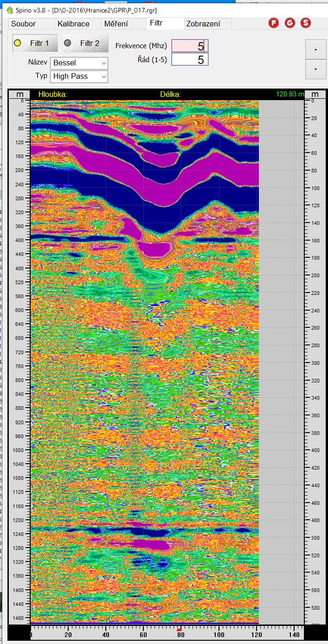Click the Spirio app icon in title bar
The image size is (328, 644).
click(x=9, y=10)
